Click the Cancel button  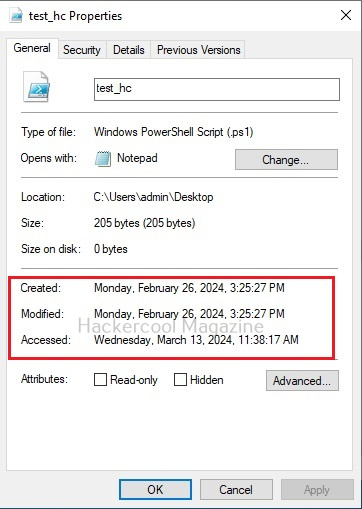click(236, 490)
